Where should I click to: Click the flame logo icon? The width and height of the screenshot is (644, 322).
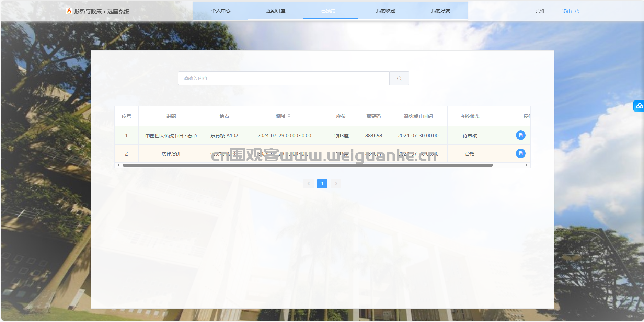[x=69, y=11]
